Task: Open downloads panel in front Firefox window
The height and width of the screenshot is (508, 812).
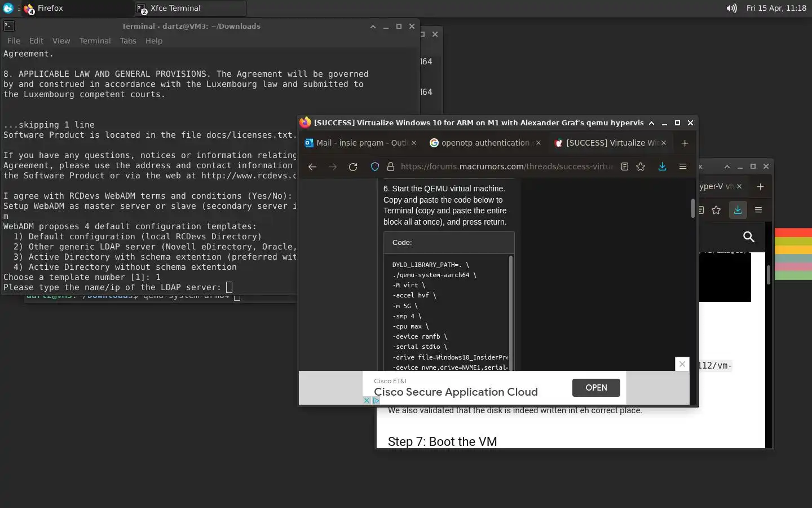Action: tap(663, 167)
